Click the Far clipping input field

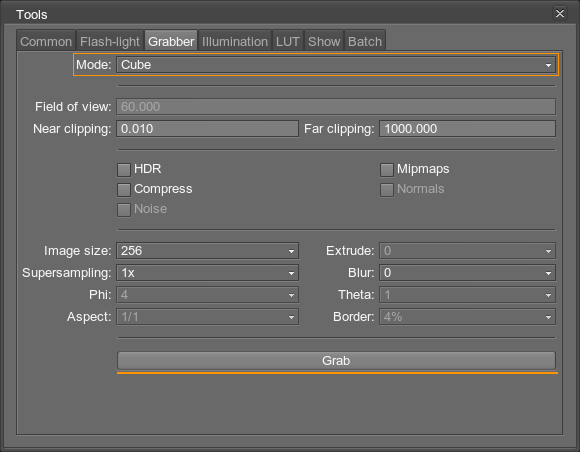pyautogui.click(x=467, y=129)
